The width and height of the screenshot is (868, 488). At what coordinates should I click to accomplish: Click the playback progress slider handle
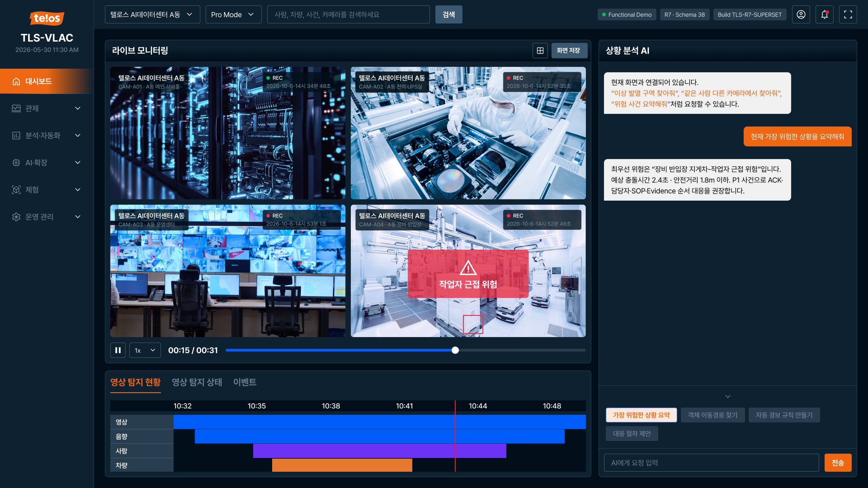click(x=455, y=350)
